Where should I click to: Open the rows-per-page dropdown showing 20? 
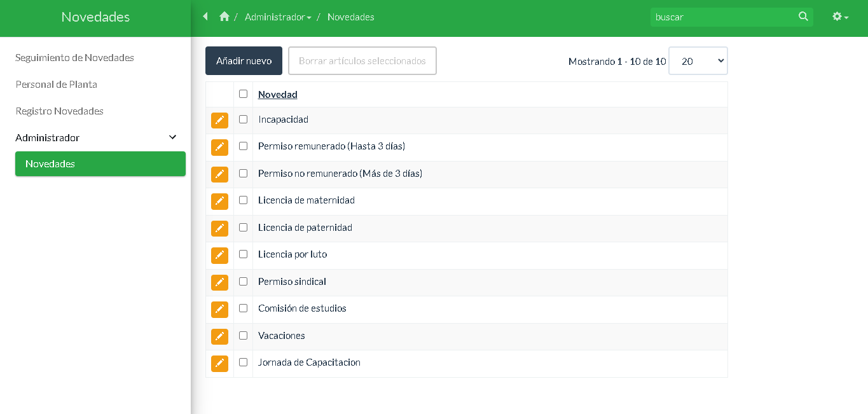[x=698, y=61]
